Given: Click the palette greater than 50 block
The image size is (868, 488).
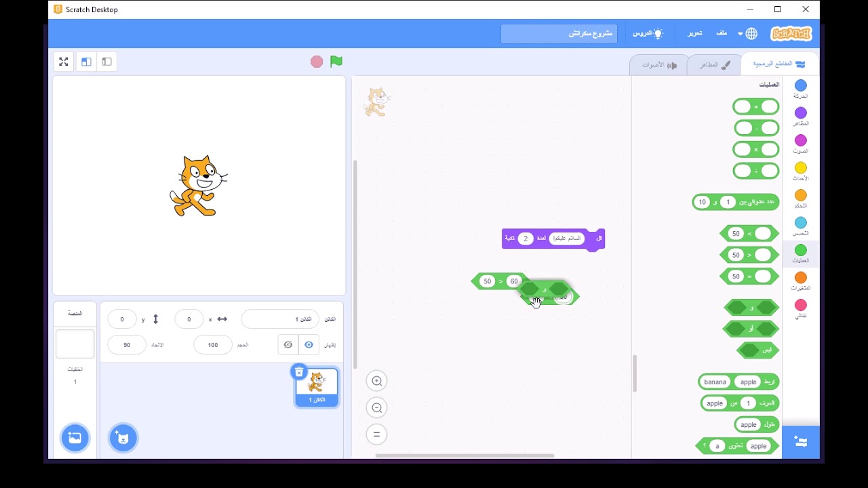Looking at the screenshot, I should tap(749, 234).
